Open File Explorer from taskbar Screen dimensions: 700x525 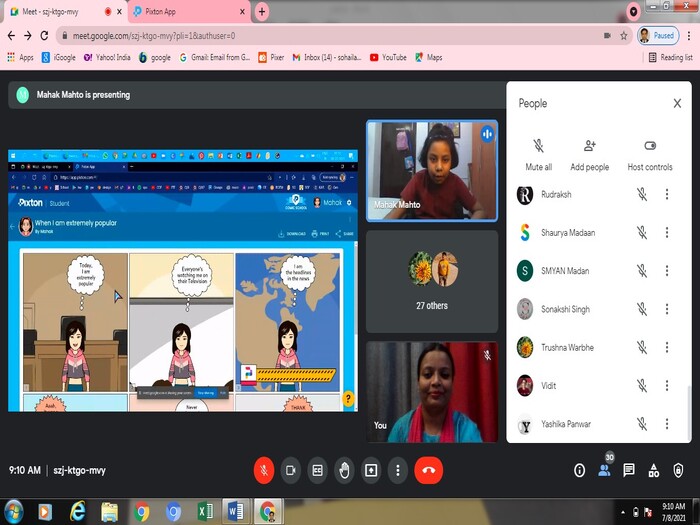(x=109, y=512)
